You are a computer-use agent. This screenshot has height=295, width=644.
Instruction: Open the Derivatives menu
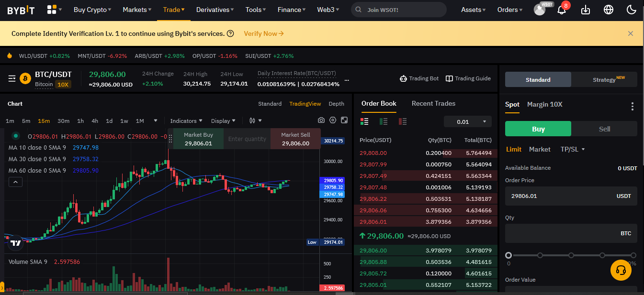[x=215, y=9]
